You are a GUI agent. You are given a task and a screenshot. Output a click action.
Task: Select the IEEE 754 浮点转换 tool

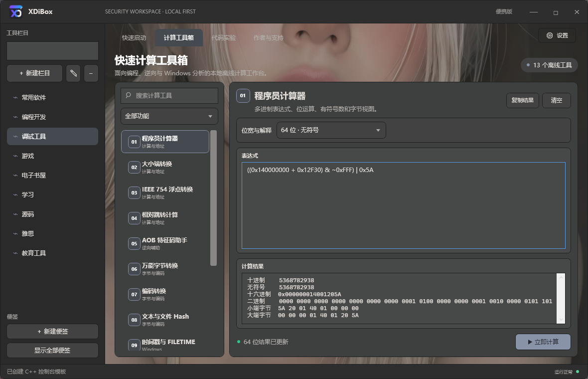click(x=165, y=193)
